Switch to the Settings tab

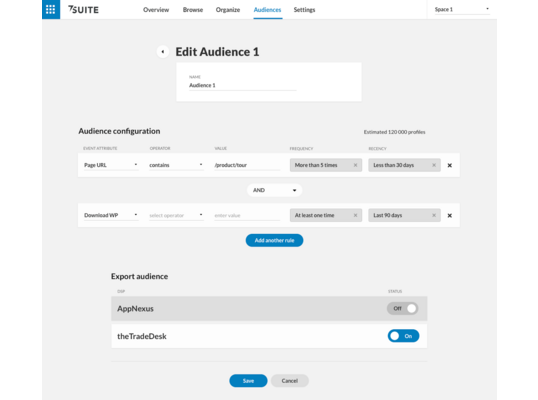click(304, 10)
